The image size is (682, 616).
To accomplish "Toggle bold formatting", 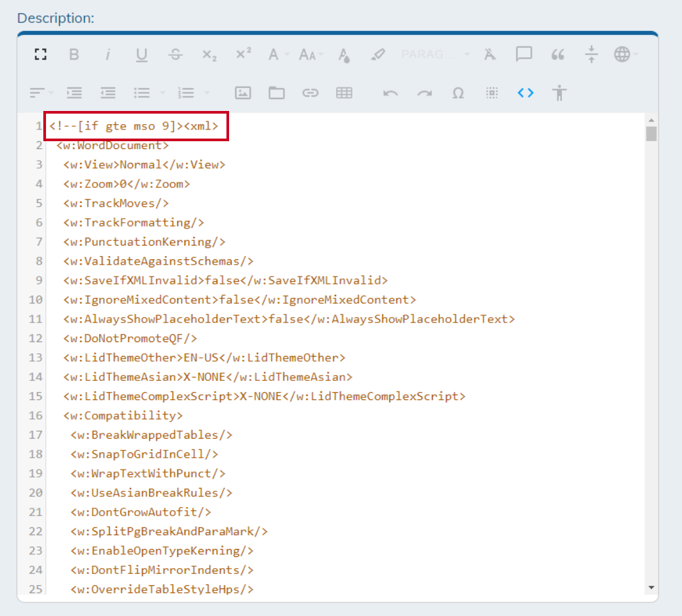I will (x=74, y=55).
